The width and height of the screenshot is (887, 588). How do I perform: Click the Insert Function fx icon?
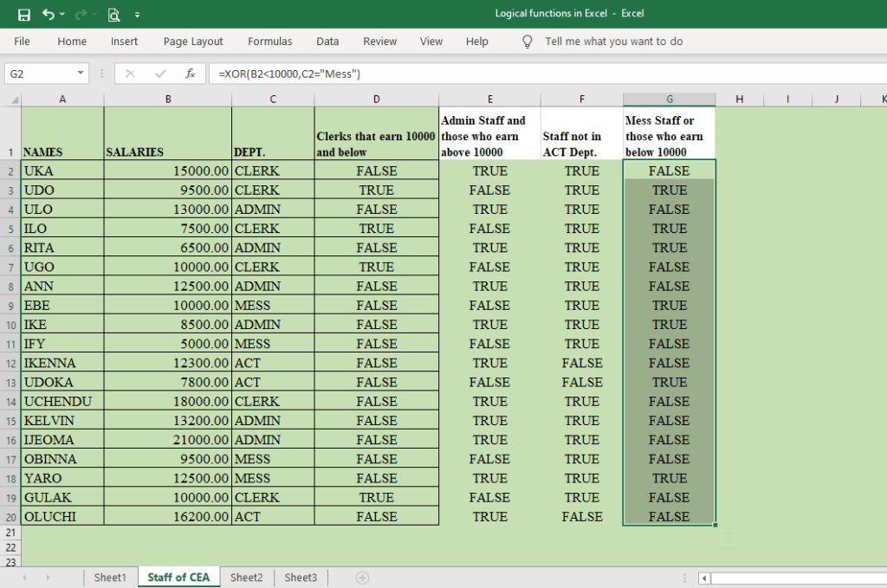pos(190,74)
